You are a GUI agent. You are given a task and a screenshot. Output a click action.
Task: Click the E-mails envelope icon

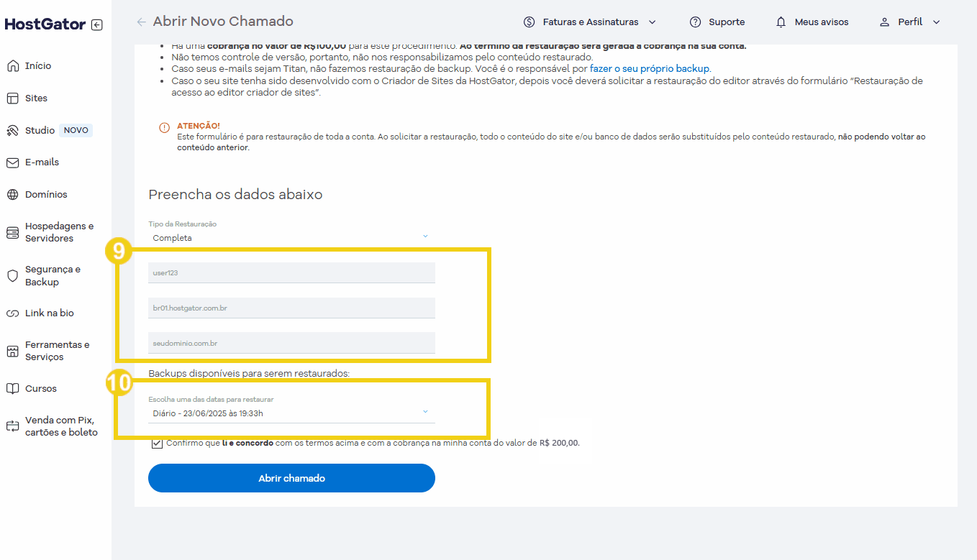12,162
